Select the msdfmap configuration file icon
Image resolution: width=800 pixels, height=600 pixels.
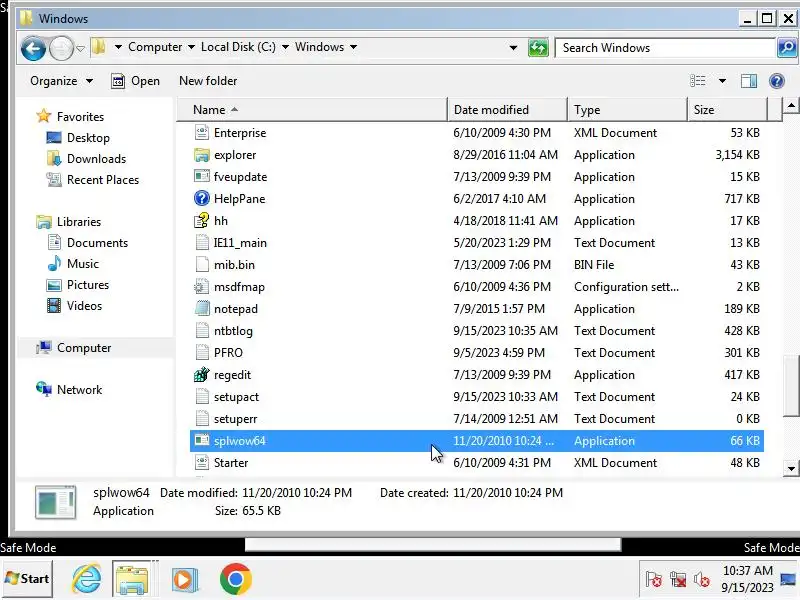[x=202, y=286]
